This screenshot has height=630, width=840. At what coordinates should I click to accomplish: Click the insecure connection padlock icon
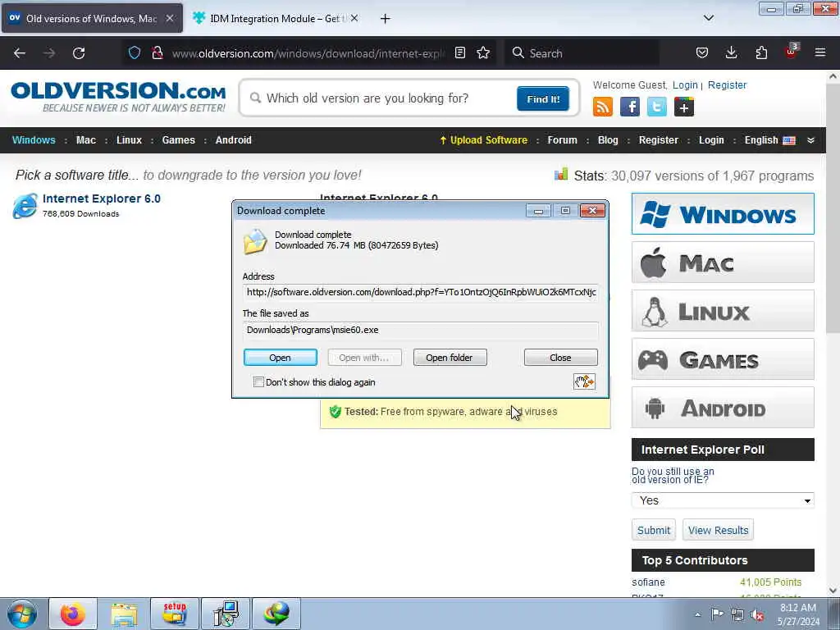157,52
